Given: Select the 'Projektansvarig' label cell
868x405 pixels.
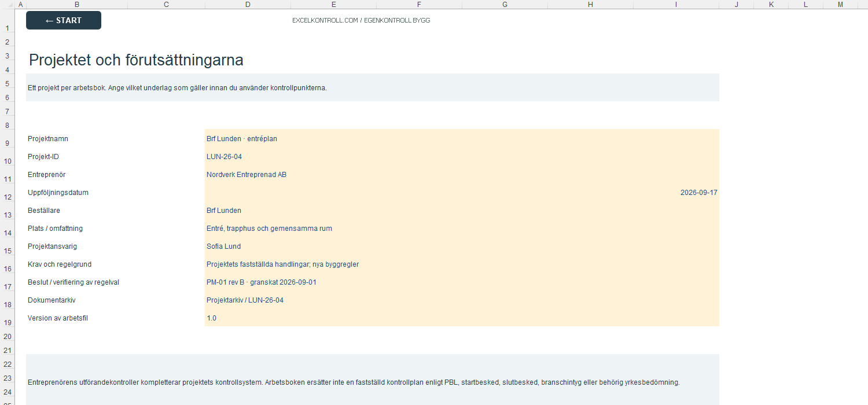Looking at the screenshot, I should [x=115, y=246].
